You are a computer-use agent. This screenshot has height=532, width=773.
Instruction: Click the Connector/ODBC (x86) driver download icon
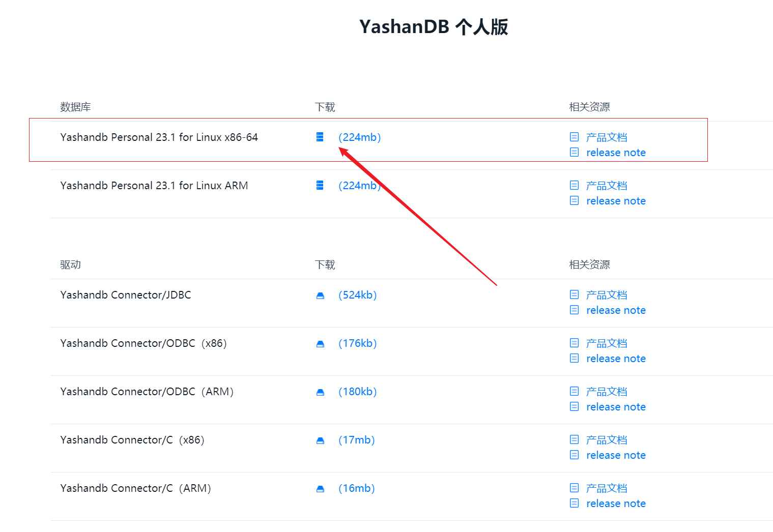(320, 344)
